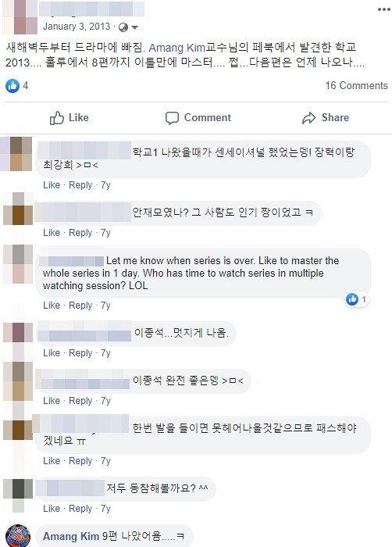The height and width of the screenshot is (547, 392).
Task: Like the 이종석...멋지게 나옴 comment
Action: 52,353
